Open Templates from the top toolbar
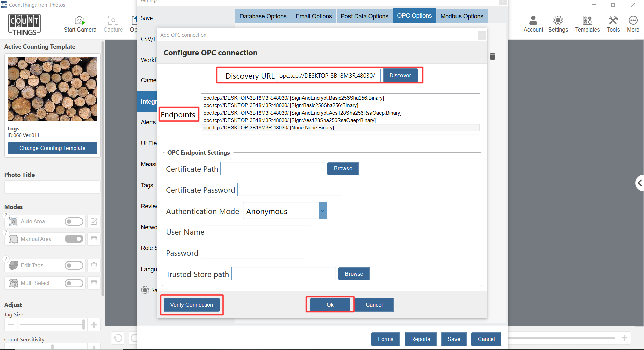 tap(587, 21)
